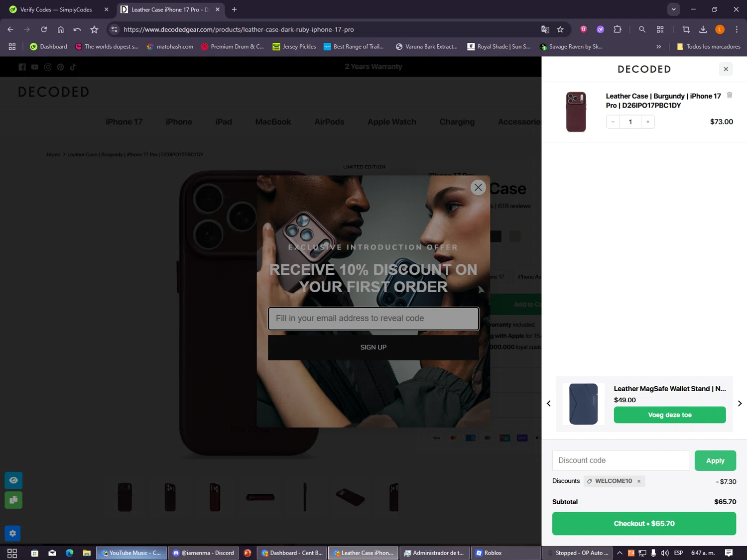747x560 pixels.
Task: Open AirPods navigation menu
Action: coord(329,122)
